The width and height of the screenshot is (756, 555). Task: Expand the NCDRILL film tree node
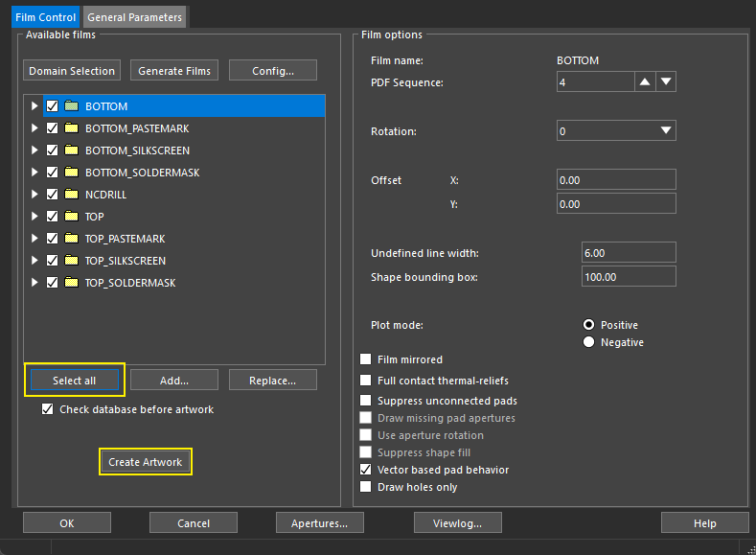[x=35, y=195]
